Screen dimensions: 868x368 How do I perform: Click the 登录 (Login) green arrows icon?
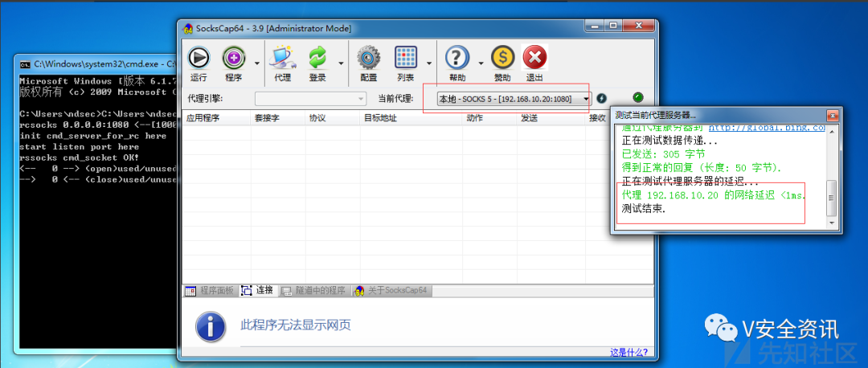[317, 58]
